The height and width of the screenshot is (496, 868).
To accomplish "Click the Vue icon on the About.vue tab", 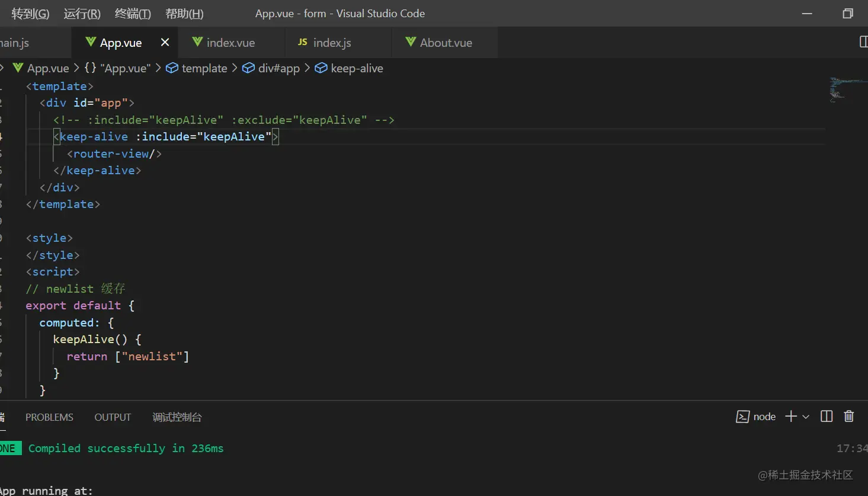I will (x=411, y=42).
